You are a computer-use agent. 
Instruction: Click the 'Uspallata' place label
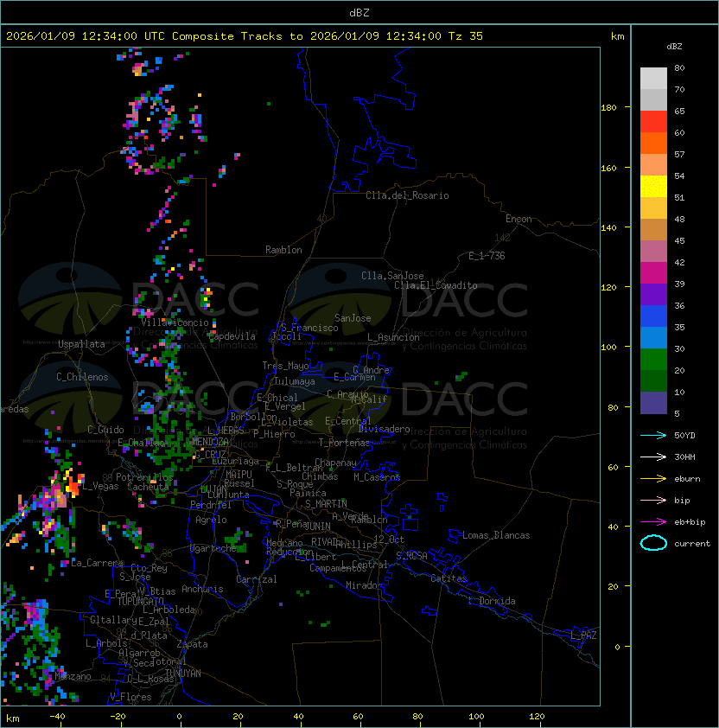[x=81, y=344]
